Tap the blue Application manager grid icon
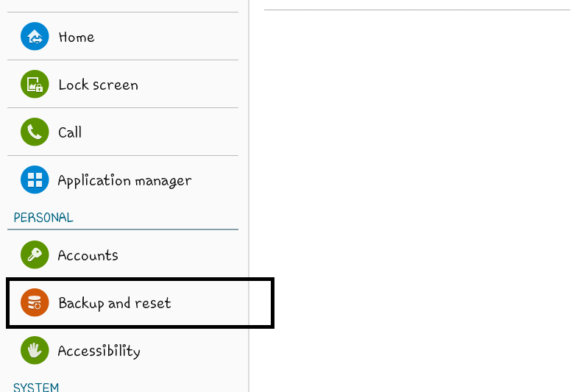Screen dimensions: 585x392 35,179
